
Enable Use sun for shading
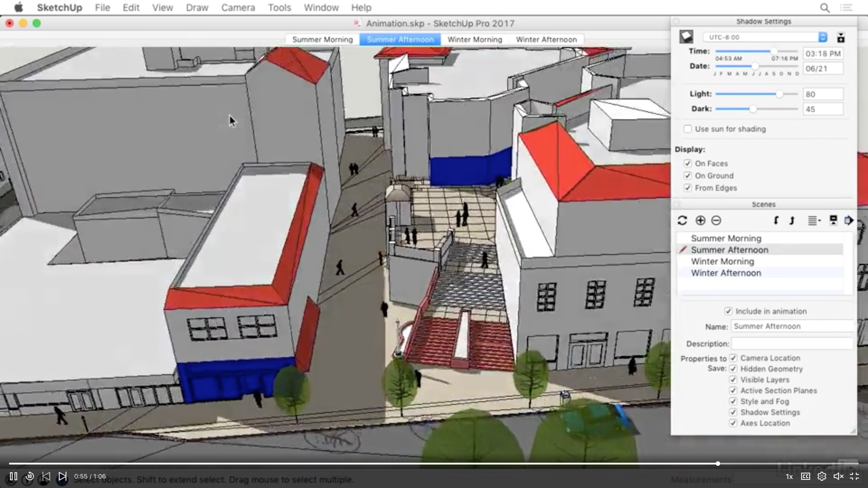[688, 129]
